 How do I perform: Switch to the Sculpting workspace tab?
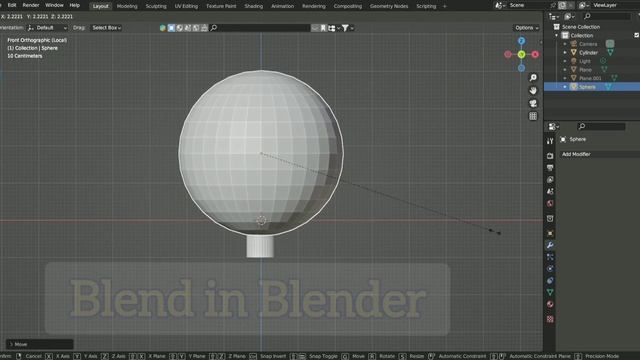pos(156,6)
